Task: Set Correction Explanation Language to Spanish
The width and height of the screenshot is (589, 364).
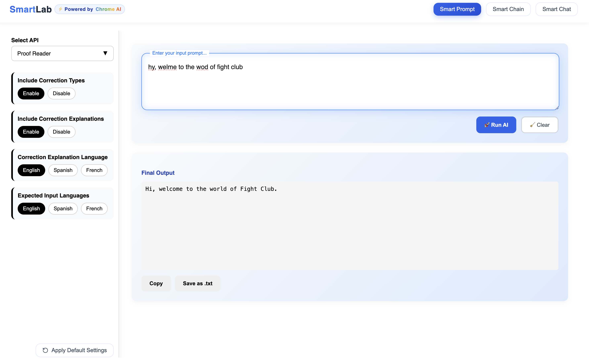Action: (63, 170)
